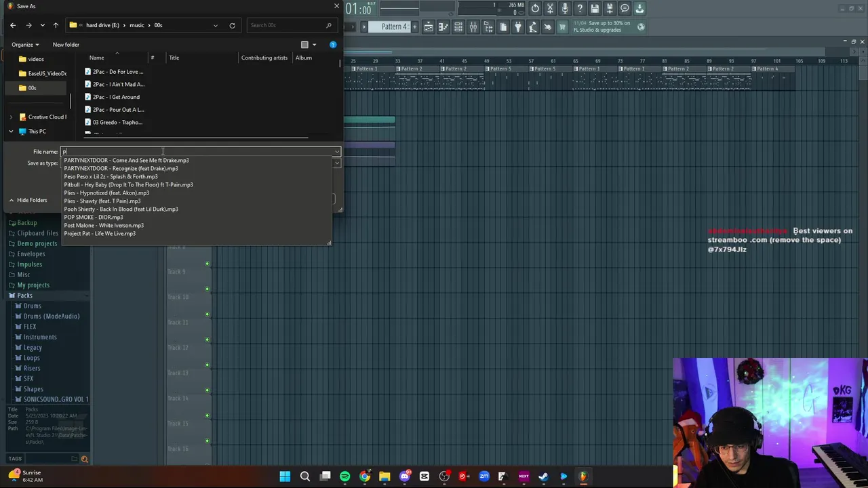Open the Windows Start menu

point(285,476)
